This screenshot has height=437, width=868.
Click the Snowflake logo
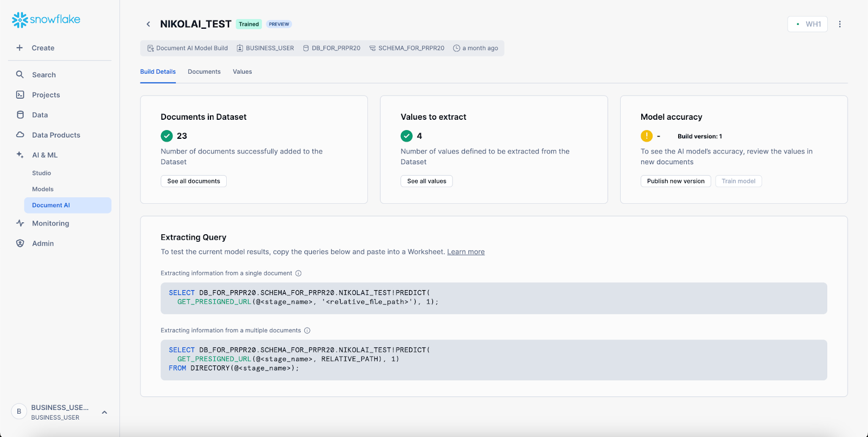(x=46, y=20)
